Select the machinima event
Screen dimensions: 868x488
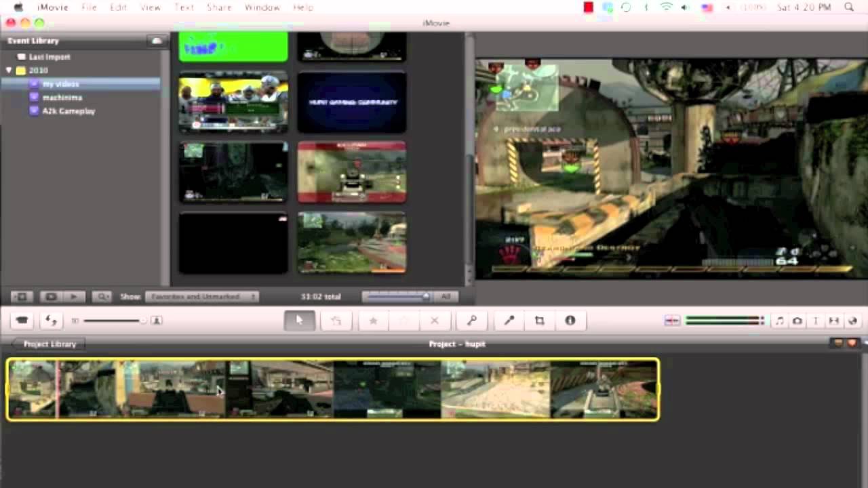(x=62, y=98)
